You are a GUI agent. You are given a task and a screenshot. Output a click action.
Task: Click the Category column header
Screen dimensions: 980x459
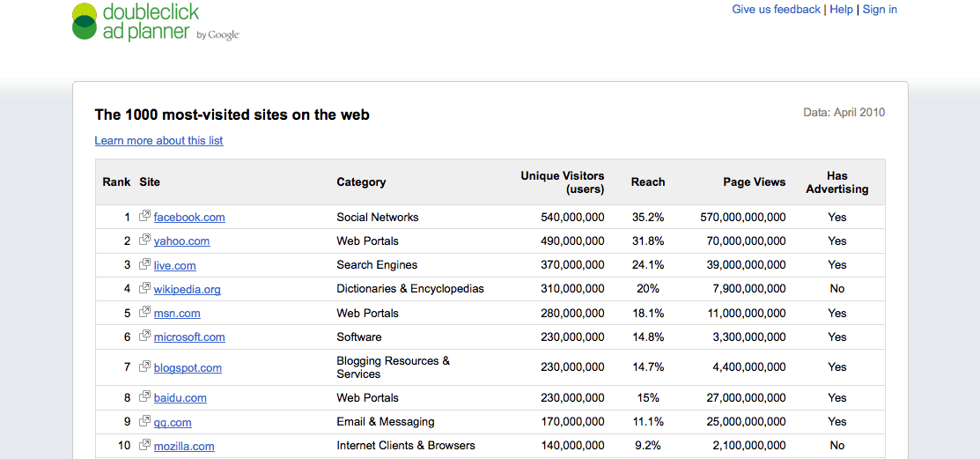tap(361, 182)
